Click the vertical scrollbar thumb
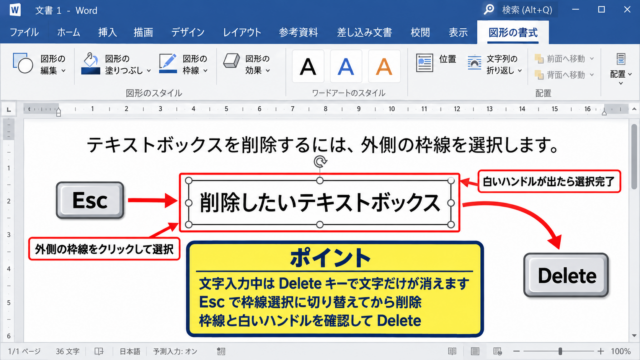This screenshot has height=360, width=640. coord(634,156)
